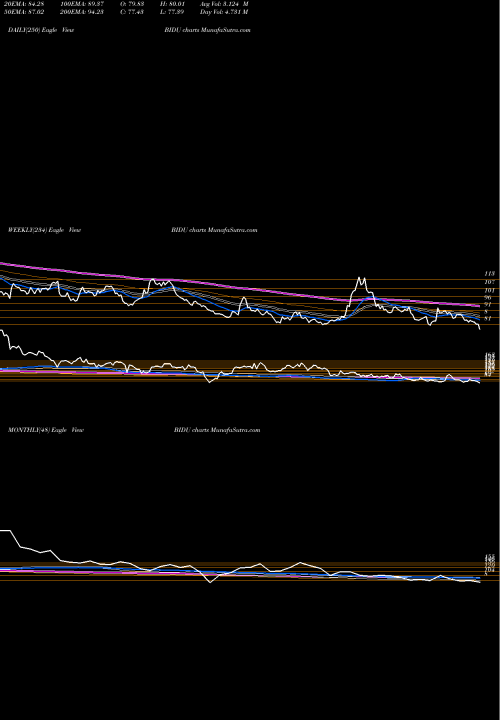Click the Day Vol 4.731 M value
Image resolution: width=500 pixels, height=720 pixels.
click(224, 11)
